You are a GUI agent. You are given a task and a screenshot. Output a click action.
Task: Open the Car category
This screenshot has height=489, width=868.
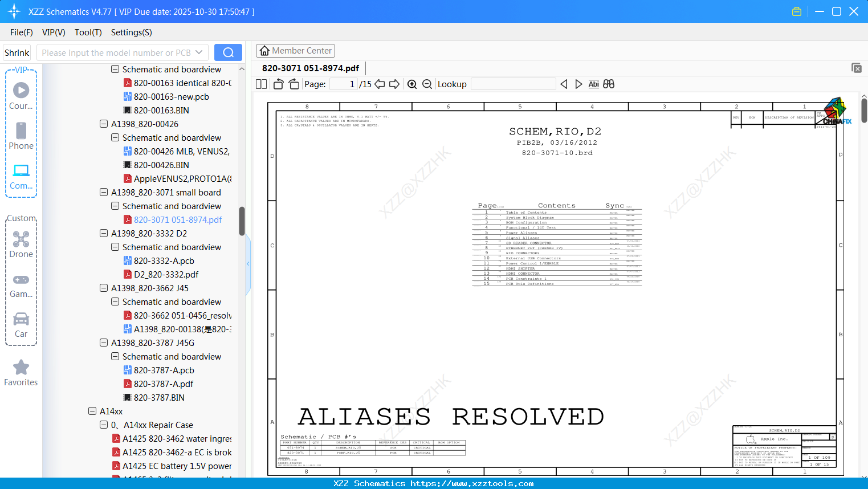[x=21, y=324]
